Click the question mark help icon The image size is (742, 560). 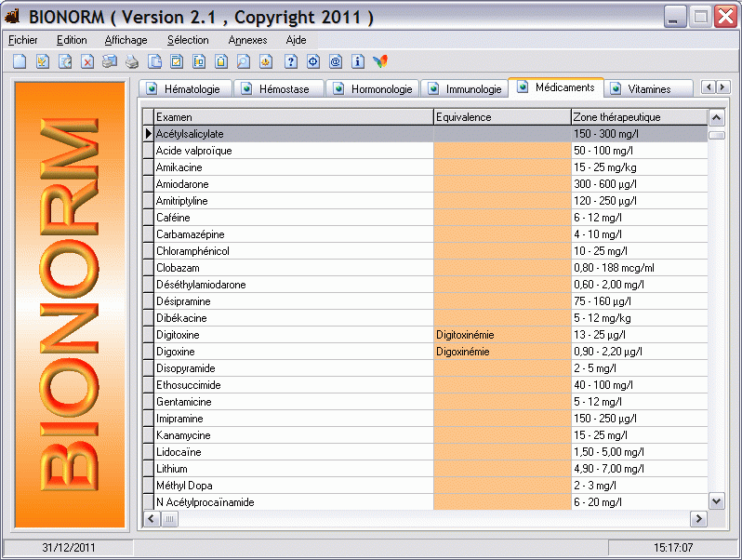[290, 61]
